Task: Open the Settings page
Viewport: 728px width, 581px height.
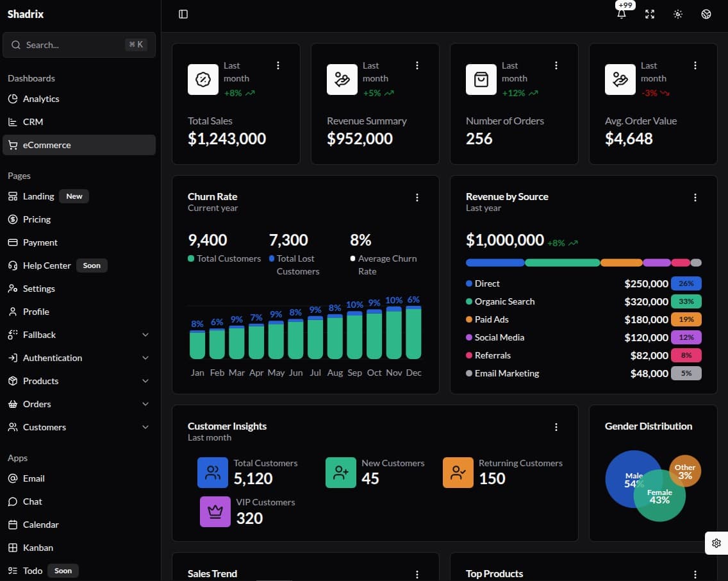Action: (x=79, y=289)
